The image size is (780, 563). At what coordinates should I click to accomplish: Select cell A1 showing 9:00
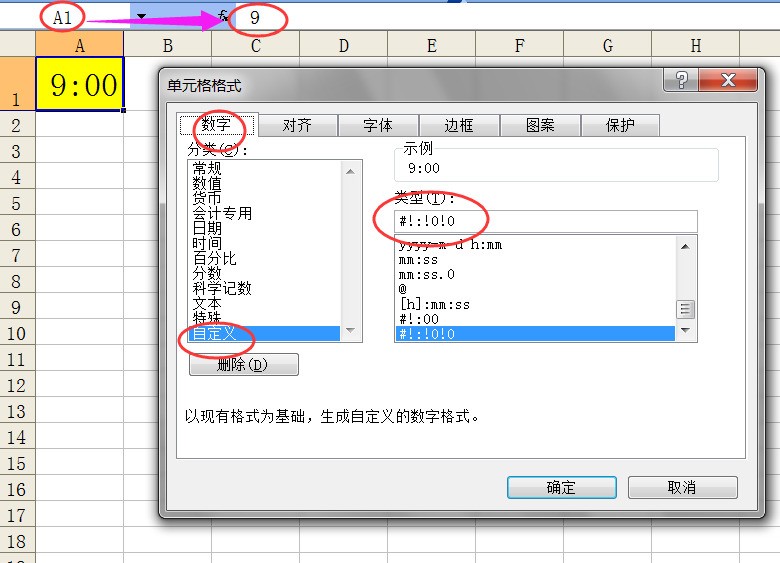[x=80, y=84]
